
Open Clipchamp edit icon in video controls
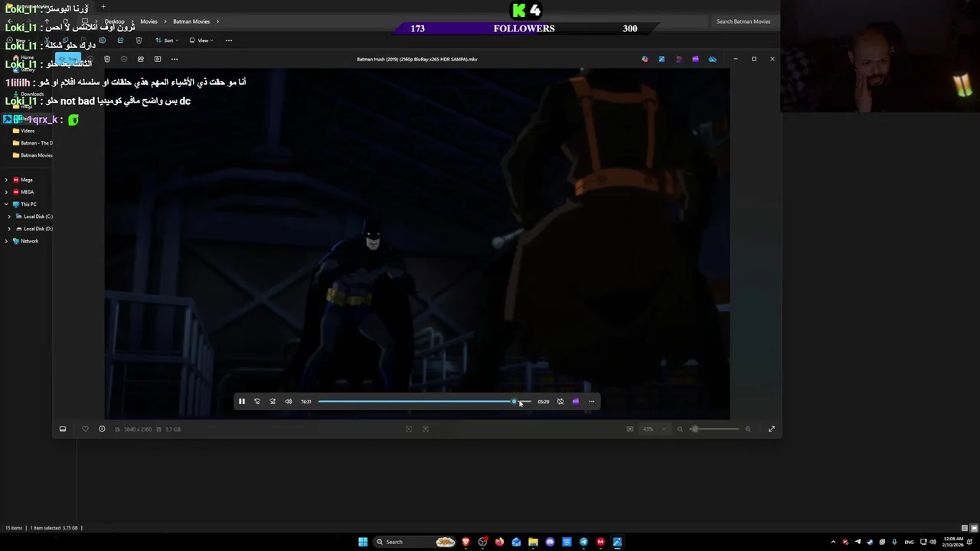(x=576, y=401)
